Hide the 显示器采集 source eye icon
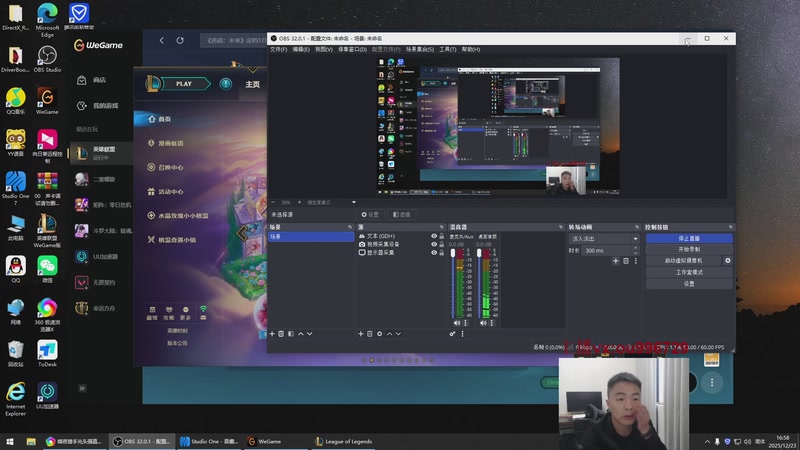The height and width of the screenshot is (450, 800). (x=434, y=253)
